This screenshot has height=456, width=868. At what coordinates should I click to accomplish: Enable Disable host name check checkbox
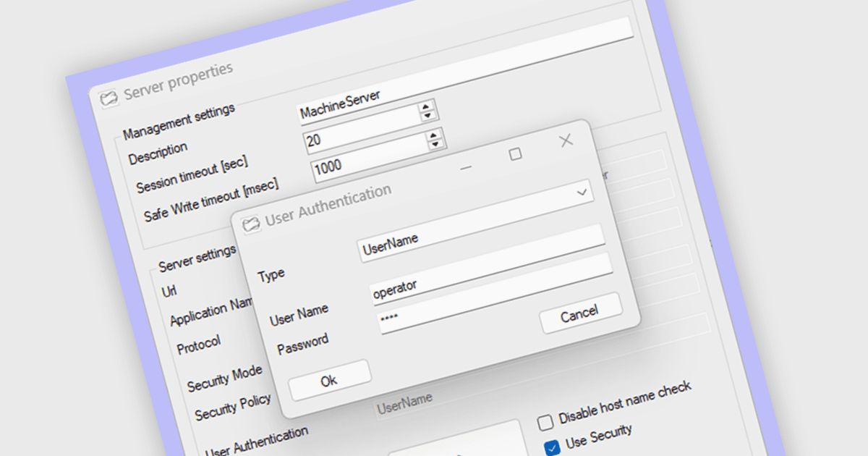point(546,421)
